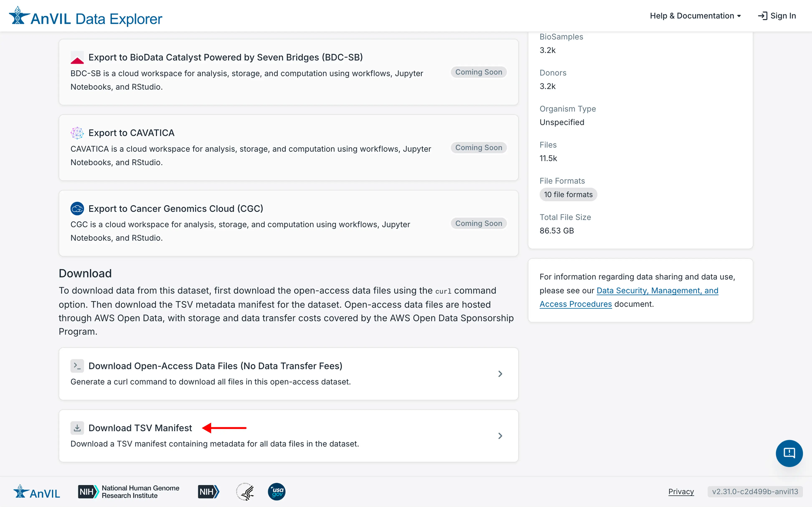Click the CAVATICA network export icon
Screen dimensions: 812x507
coord(77,133)
